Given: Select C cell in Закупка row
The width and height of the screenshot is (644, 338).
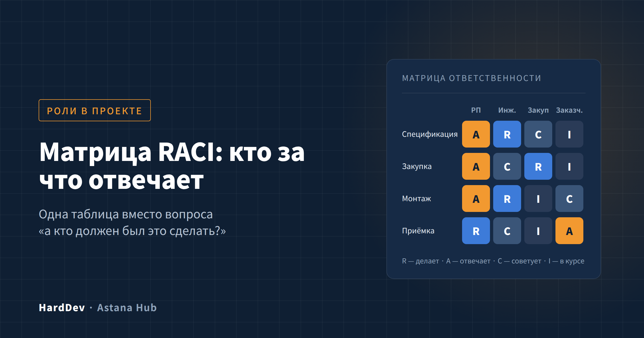Looking at the screenshot, I should (x=507, y=166).
